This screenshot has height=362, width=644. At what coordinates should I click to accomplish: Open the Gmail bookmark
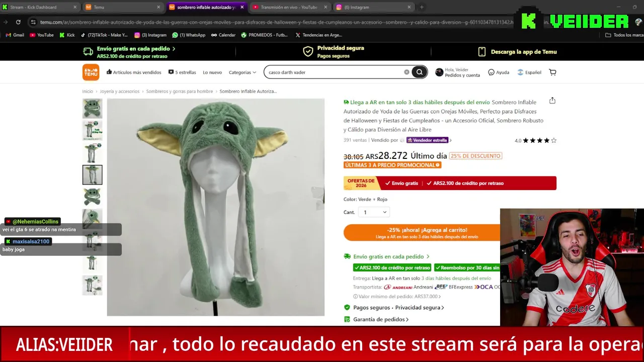(15, 35)
